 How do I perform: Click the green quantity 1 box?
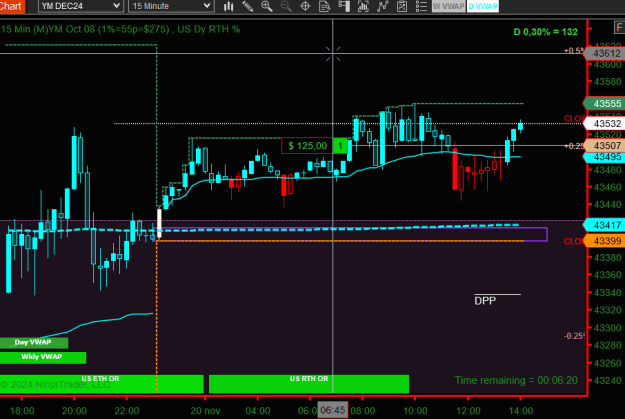(340, 146)
